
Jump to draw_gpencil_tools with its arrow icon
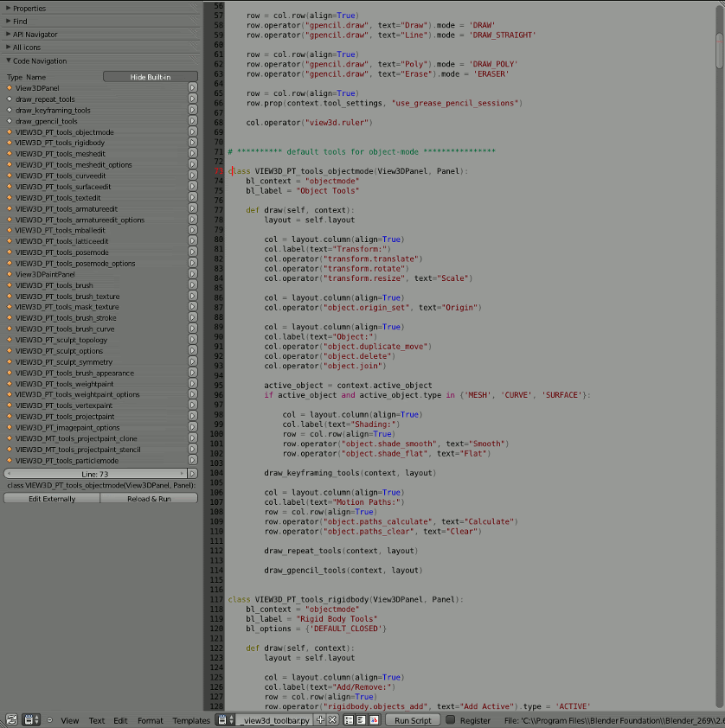pos(193,121)
